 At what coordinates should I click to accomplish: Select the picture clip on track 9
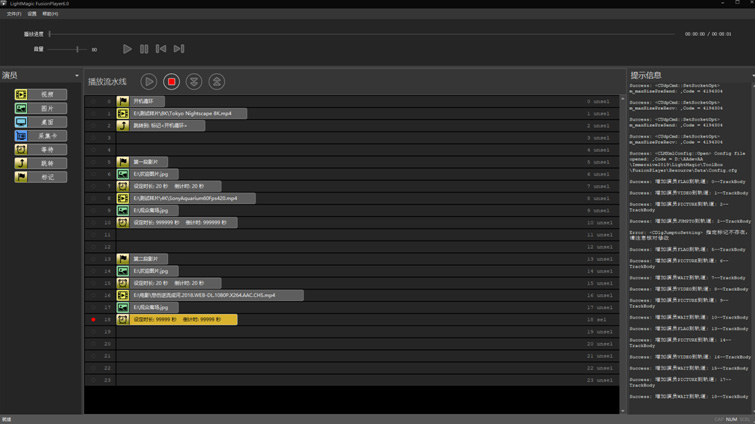147,210
